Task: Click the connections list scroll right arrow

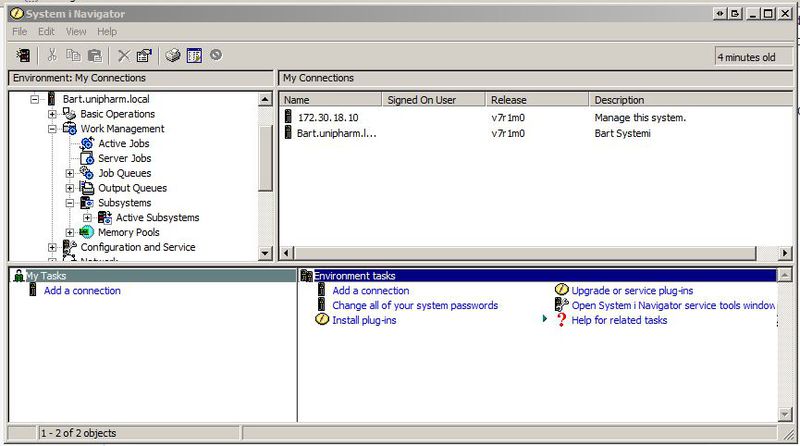Action: [785, 253]
